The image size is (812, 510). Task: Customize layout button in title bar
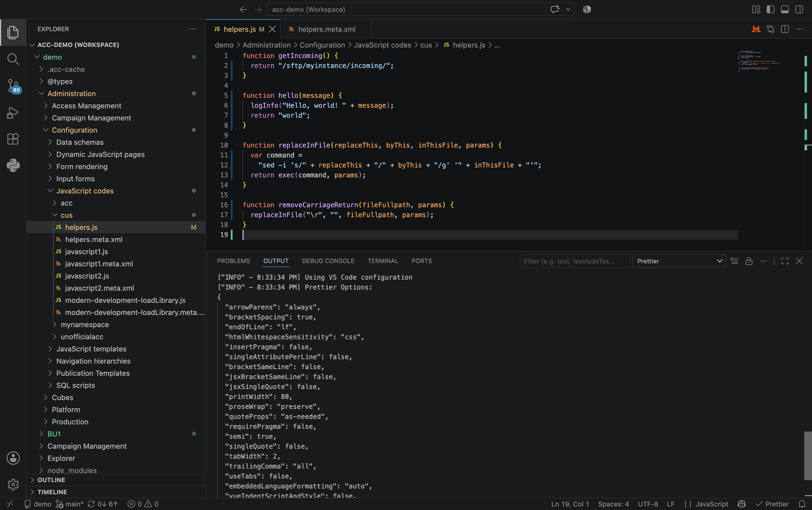756,9
